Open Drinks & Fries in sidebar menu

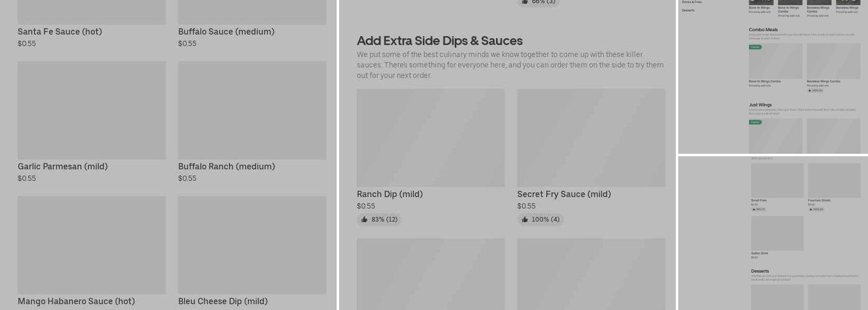click(692, 2)
